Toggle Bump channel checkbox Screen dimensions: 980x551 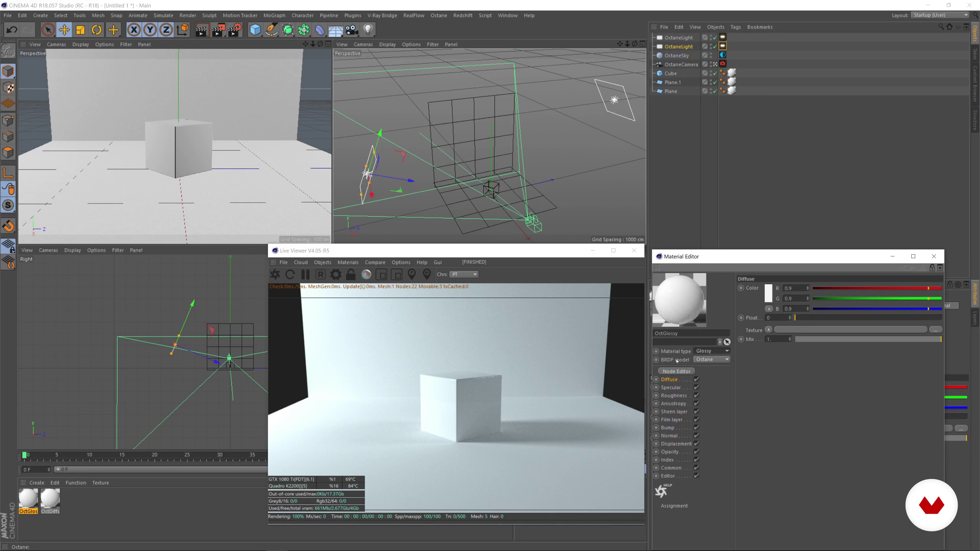pyautogui.click(x=696, y=428)
